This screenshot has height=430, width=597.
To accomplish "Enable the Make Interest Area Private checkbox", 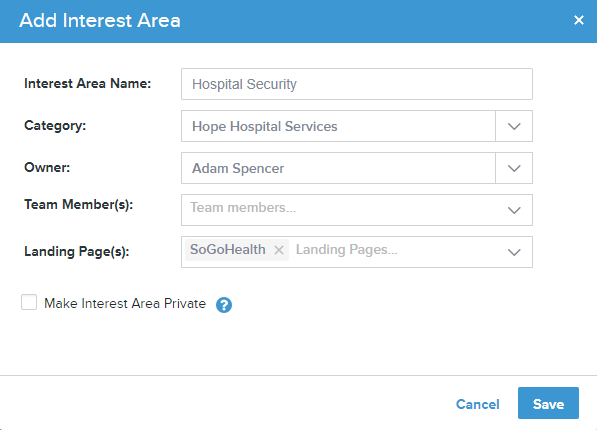I will [x=29, y=302].
